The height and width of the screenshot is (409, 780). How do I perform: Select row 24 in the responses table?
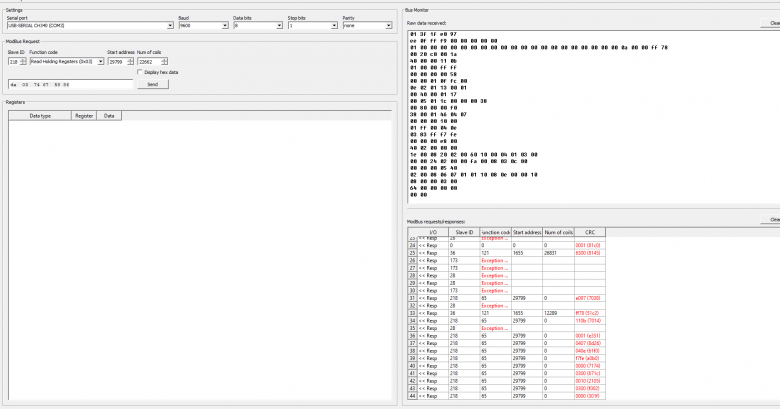[x=506, y=245]
